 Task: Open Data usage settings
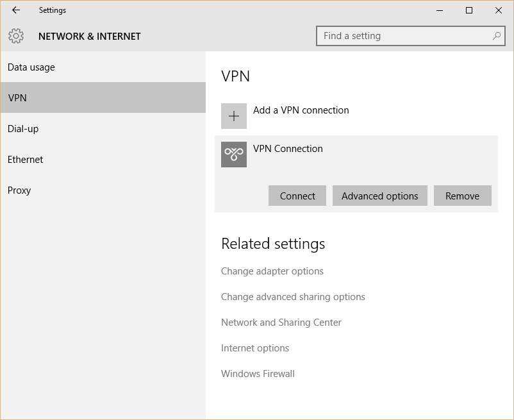tap(30, 67)
